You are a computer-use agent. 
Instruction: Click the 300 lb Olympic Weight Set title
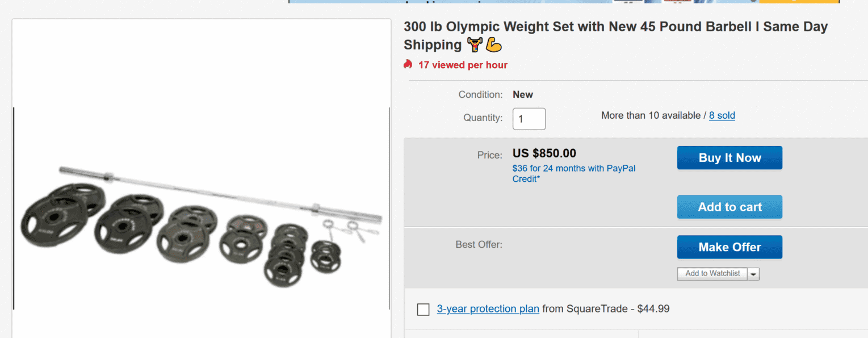coord(616,35)
